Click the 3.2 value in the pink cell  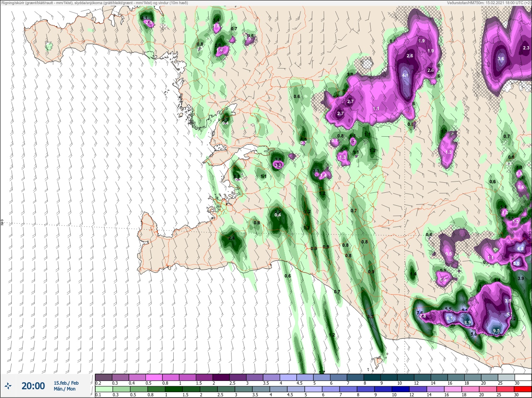point(278,165)
